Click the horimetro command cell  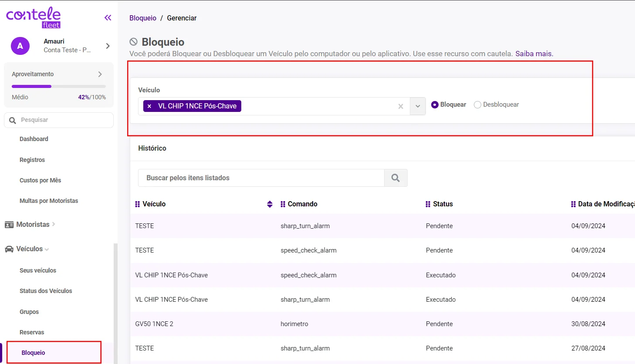tap(294, 324)
